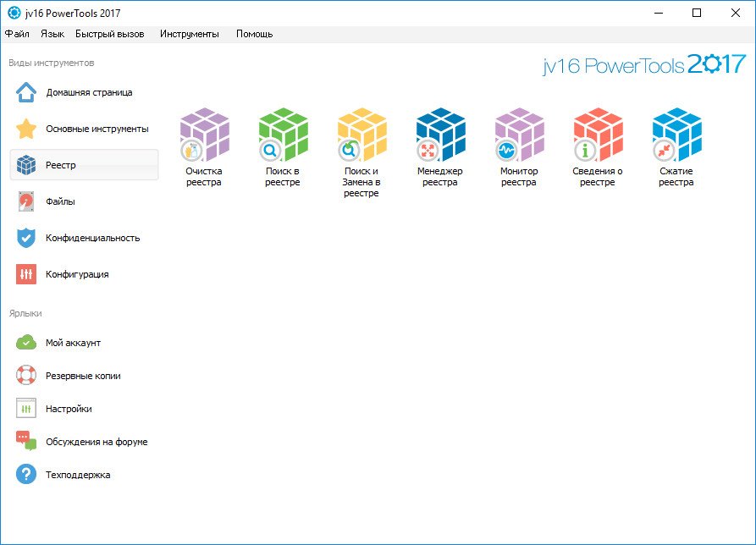
Task: Click the Обсуждения на форуме chat bubbles icon
Action: pos(26,441)
